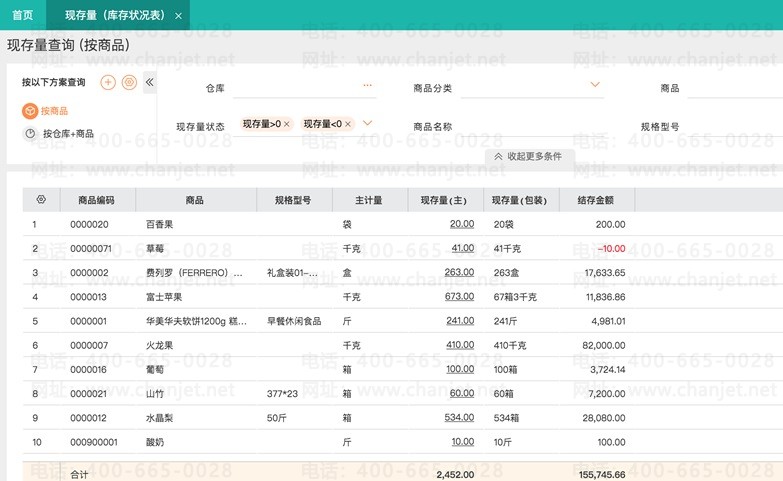Viewport: 783px width, 481px height.
Task: Add a new query scheme with plus icon
Action: point(108,82)
